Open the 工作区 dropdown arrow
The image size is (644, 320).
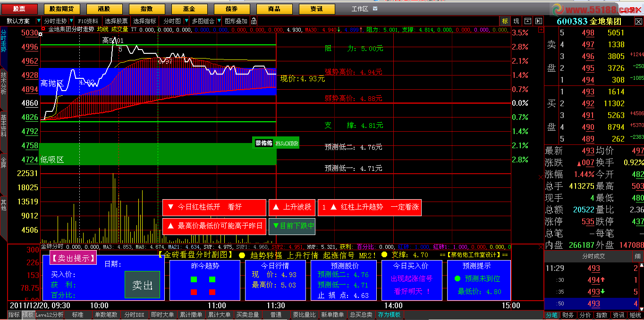[375, 8]
